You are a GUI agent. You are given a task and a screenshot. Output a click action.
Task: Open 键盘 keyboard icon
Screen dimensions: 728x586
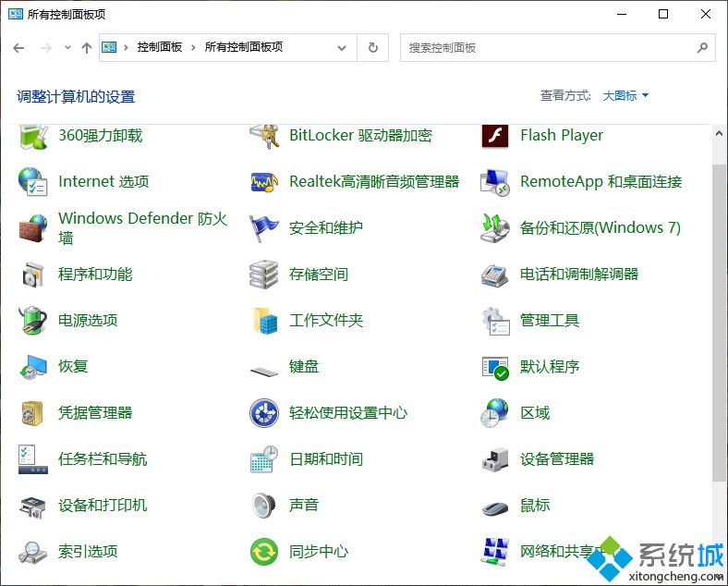coord(263,371)
